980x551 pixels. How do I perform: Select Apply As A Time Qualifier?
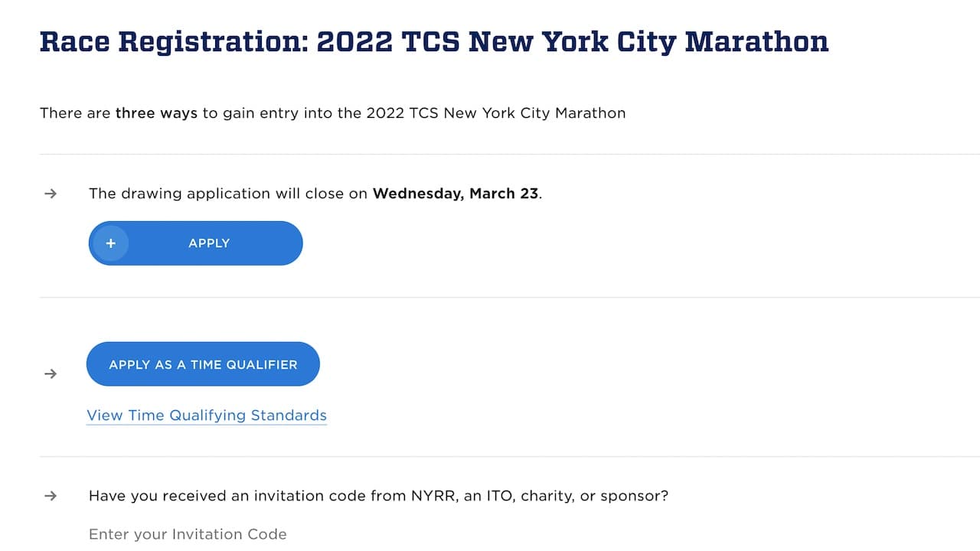point(203,364)
